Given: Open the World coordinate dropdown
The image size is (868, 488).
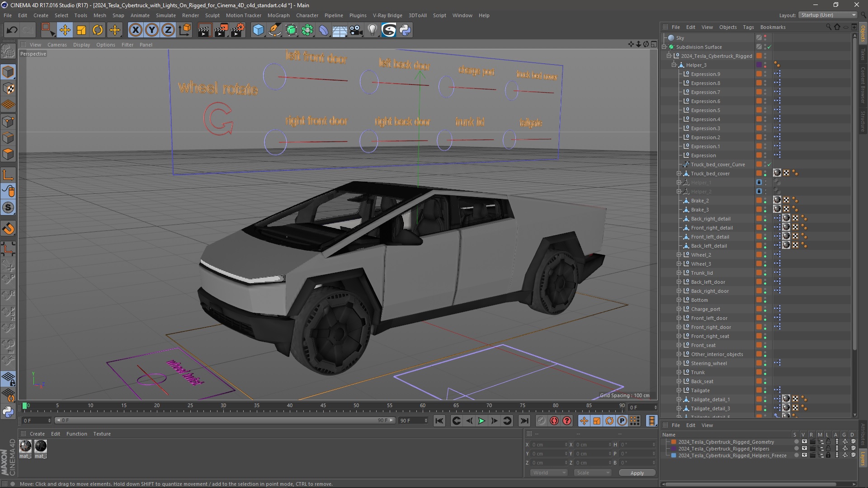Looking at the screenshot, I should tap(549, 473).
